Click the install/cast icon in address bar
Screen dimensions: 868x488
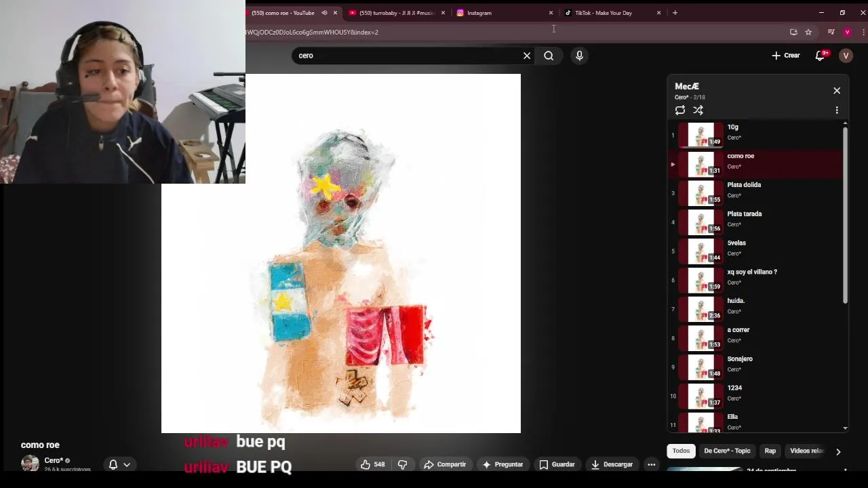click(793, 32)
